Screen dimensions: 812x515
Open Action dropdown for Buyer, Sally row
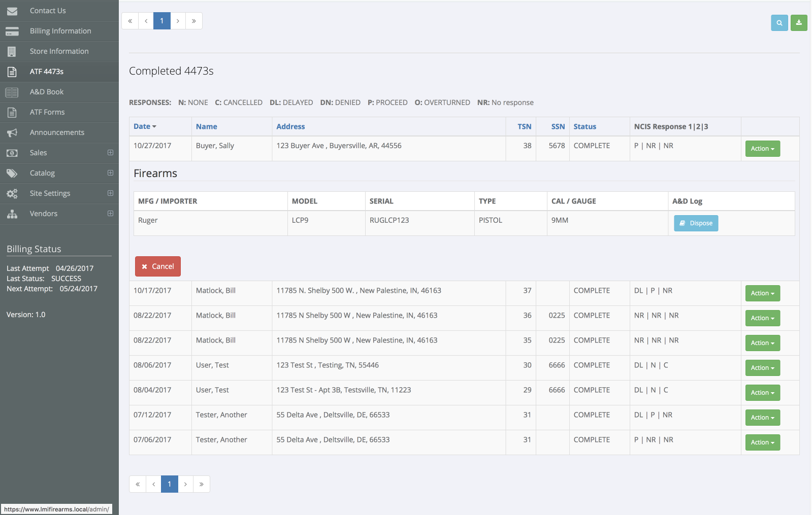coord(763,149)
